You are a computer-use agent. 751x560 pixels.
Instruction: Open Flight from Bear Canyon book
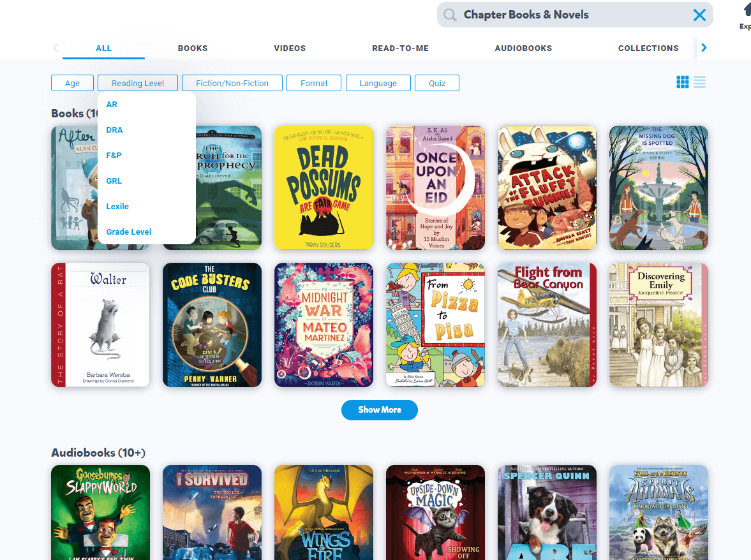pyautogui.click(x=547, y=325)
